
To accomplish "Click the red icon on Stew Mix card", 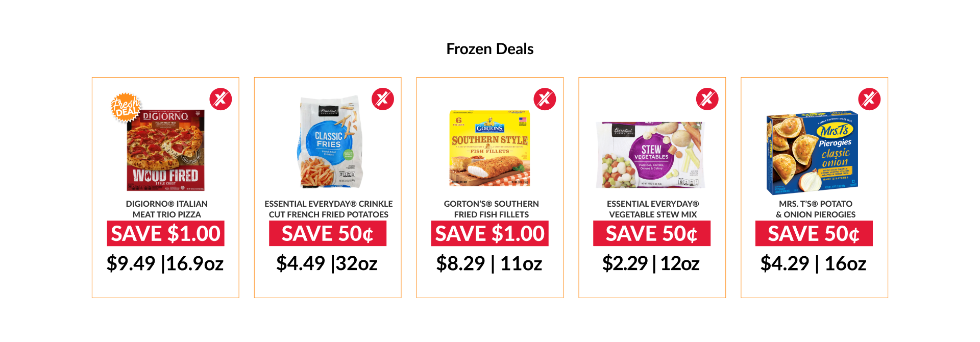I will (707, 99).
